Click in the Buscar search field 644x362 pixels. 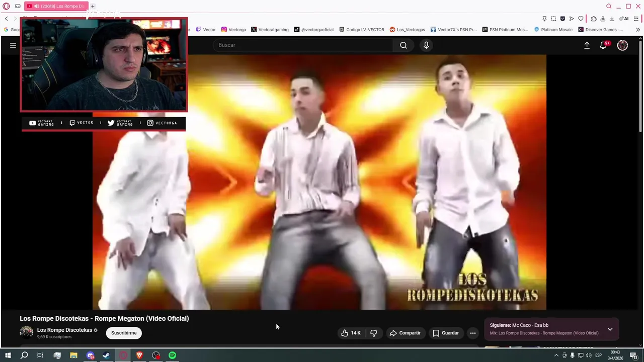click(303, 45)
